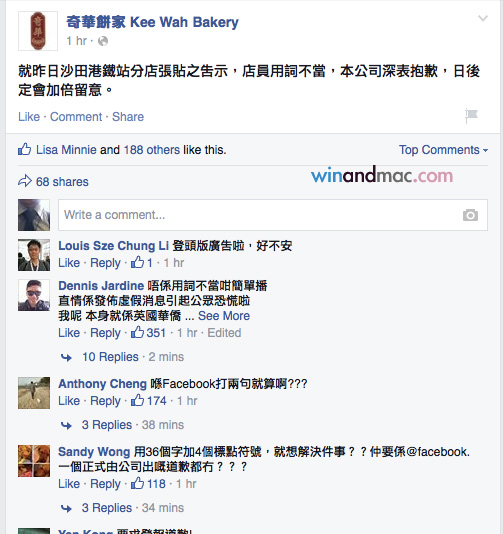
Task: Click the thumbs-up icon beside Lisa Minnie
Action: click(x=25, y=149)
